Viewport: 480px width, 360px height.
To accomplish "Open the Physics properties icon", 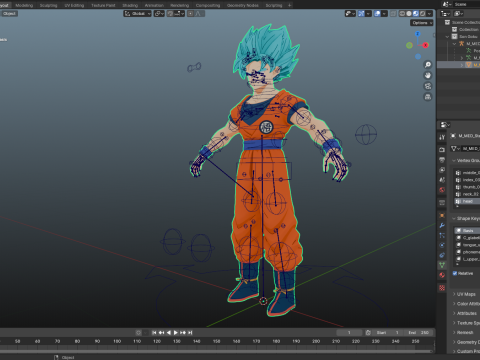I will [x=442, y=245].
